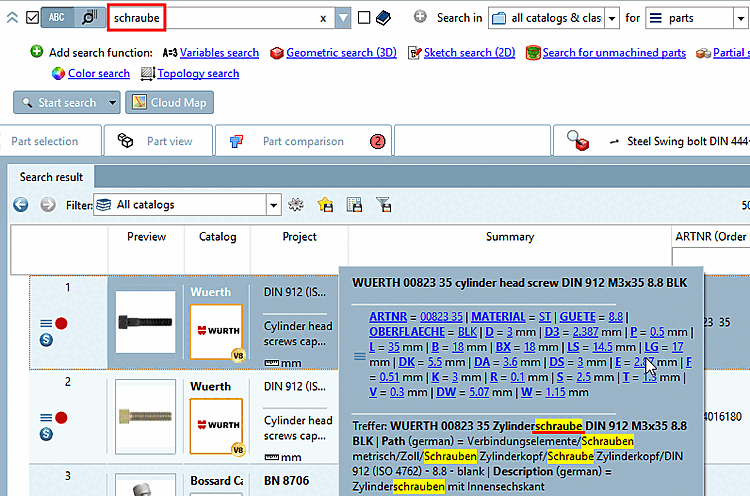Viewport: 750px width, 496px height.
Task: Expand the Start search dropdown arrow
Action: [113, 102]
